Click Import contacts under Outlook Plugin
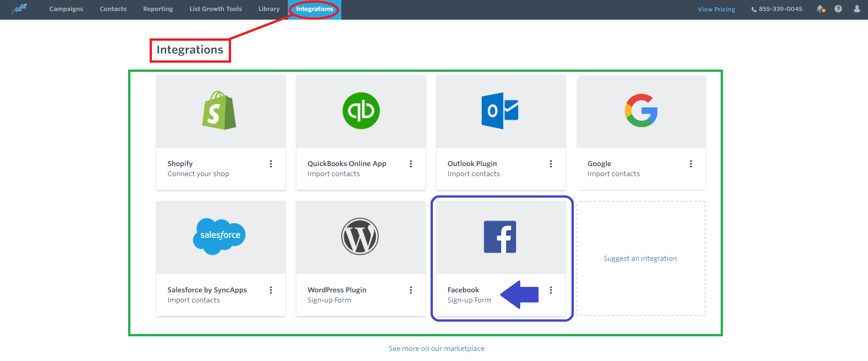The image size is (868, 361). pos(474,174)
